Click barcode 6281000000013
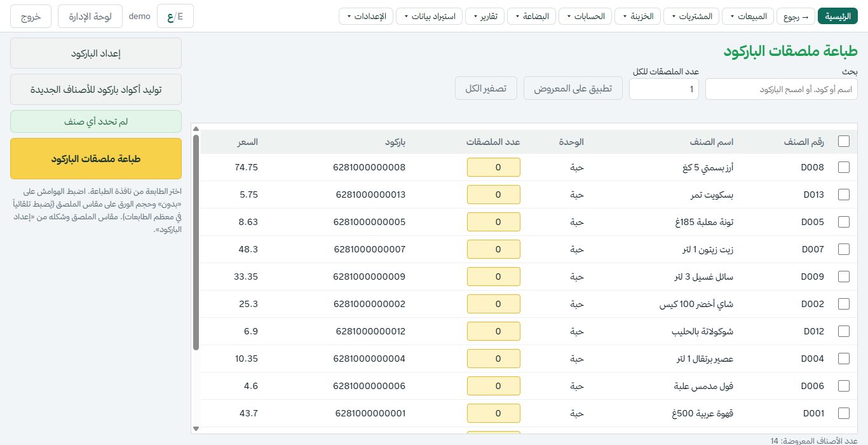Image resolution: width=868 pixels, height=445 pixels. (x=370, y=195)
